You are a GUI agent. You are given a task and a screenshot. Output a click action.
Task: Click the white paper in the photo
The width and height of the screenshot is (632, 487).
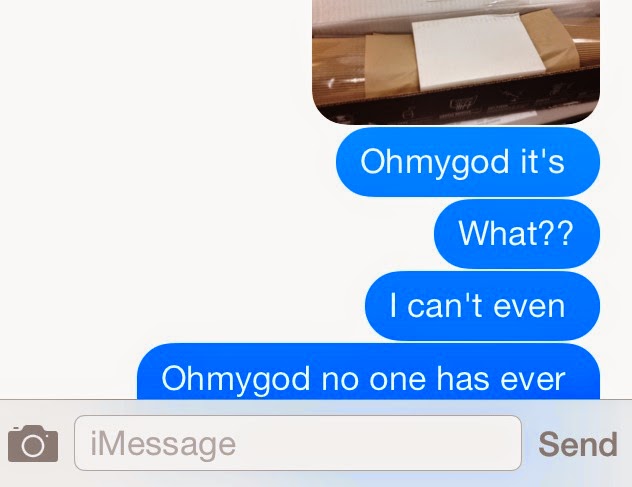click(x=476, y=50)
